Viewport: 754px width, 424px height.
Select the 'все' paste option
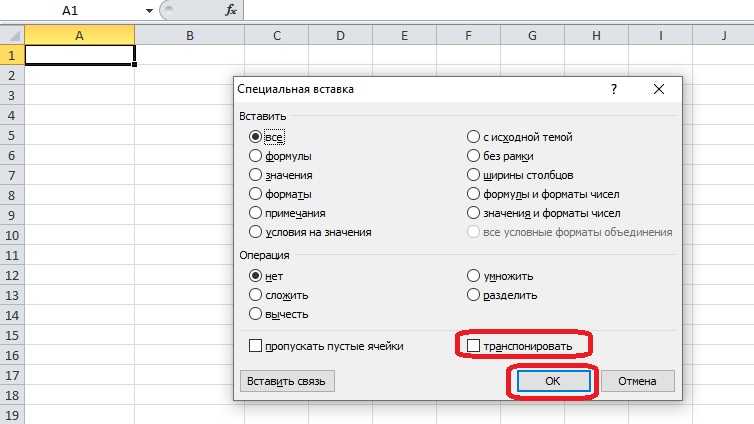click(255, 137)
